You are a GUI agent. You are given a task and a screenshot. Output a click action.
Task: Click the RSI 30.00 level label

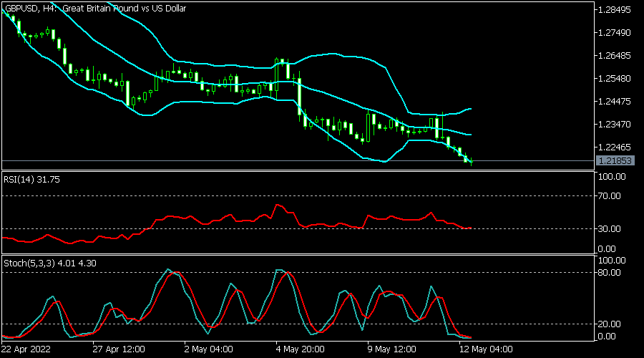[610, 229]
